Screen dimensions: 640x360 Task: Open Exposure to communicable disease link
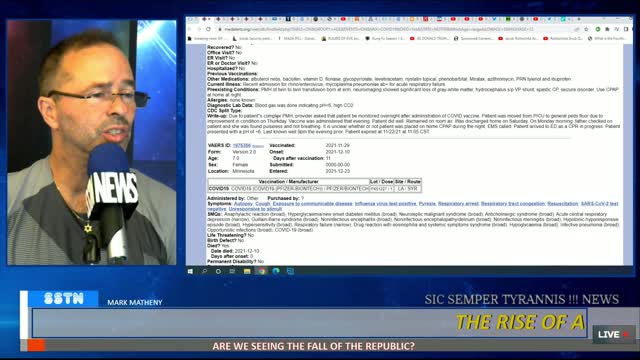pyautogui.click(x=312, y=204)
